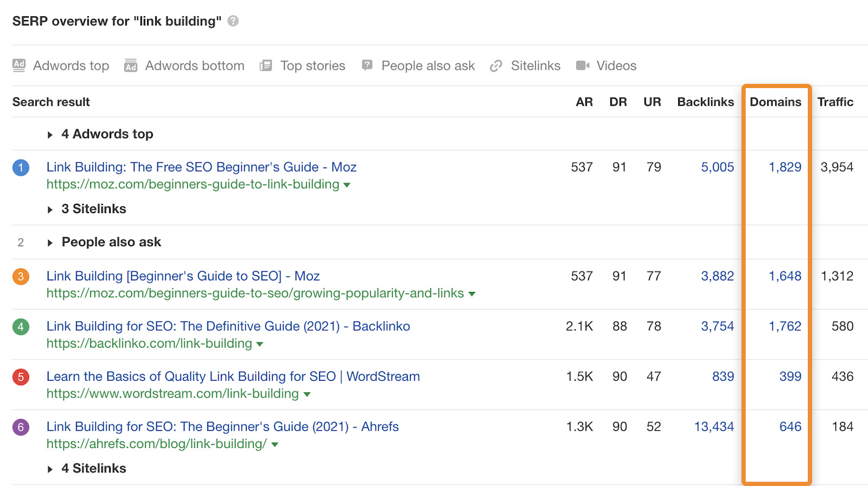Sort by the Traffic column header

(835, 102)
